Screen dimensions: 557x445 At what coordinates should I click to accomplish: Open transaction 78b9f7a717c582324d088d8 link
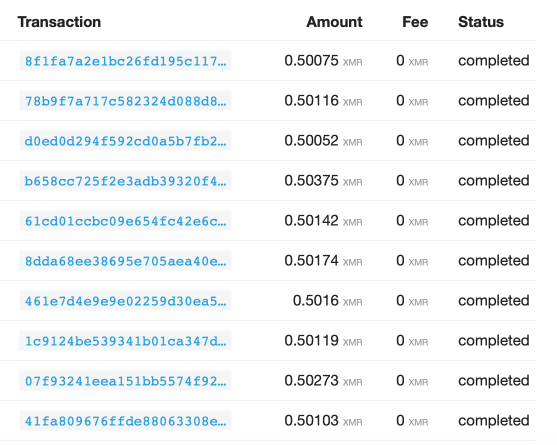click(x=125, y=101)
